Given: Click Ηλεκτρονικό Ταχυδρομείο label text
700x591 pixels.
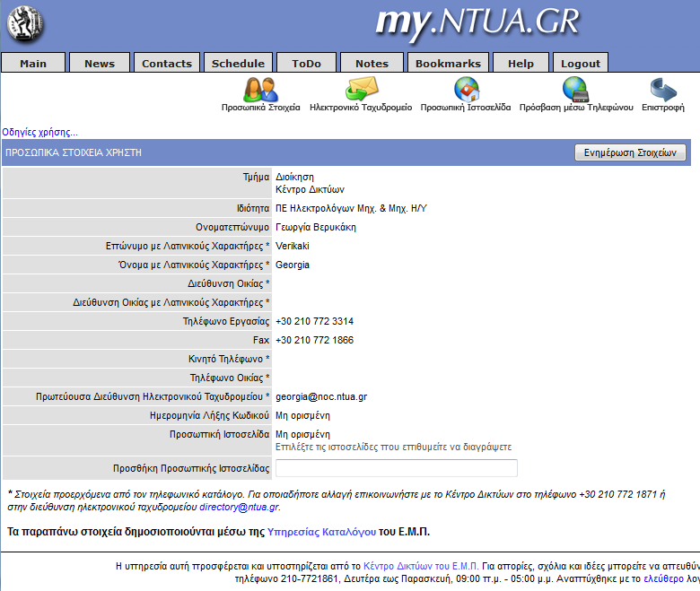Looking at the screenshot, I should click(361, 108).
